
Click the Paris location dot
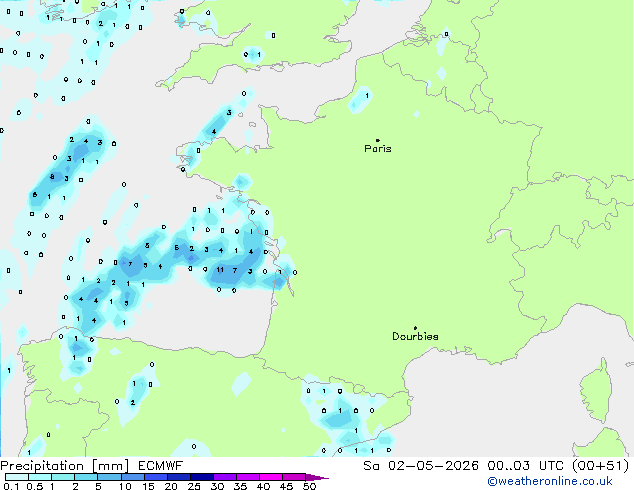(378, 140)
